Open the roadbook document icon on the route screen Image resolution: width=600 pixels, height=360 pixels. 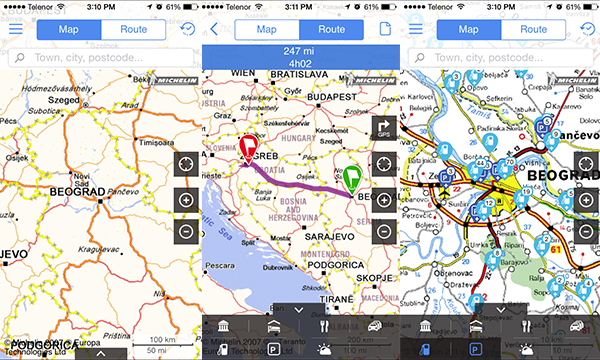click(x=385, y=29)
